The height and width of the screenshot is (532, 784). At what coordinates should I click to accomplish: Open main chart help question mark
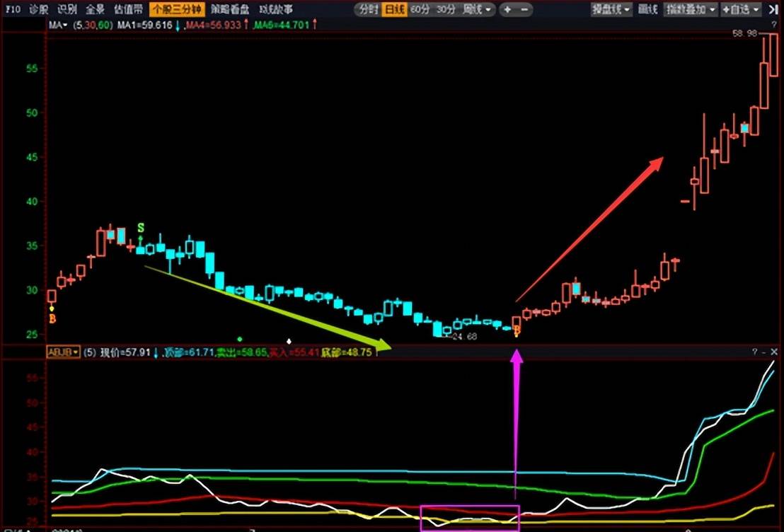[x=775, y=25]
